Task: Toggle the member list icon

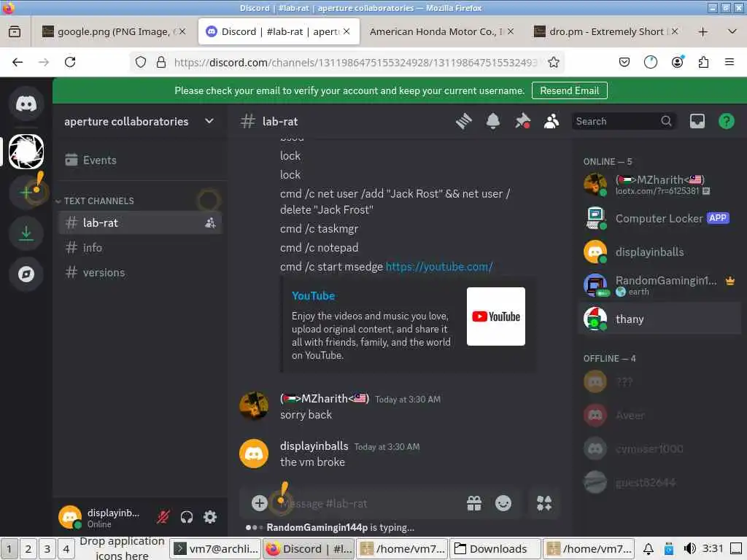Action: [551, 122]
